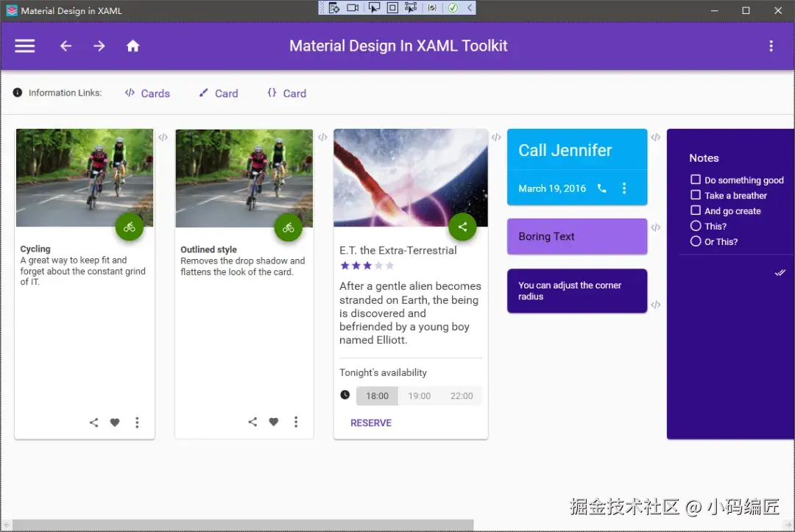
Task: Select the 19:00 availability time
Action: coord(420,396)
